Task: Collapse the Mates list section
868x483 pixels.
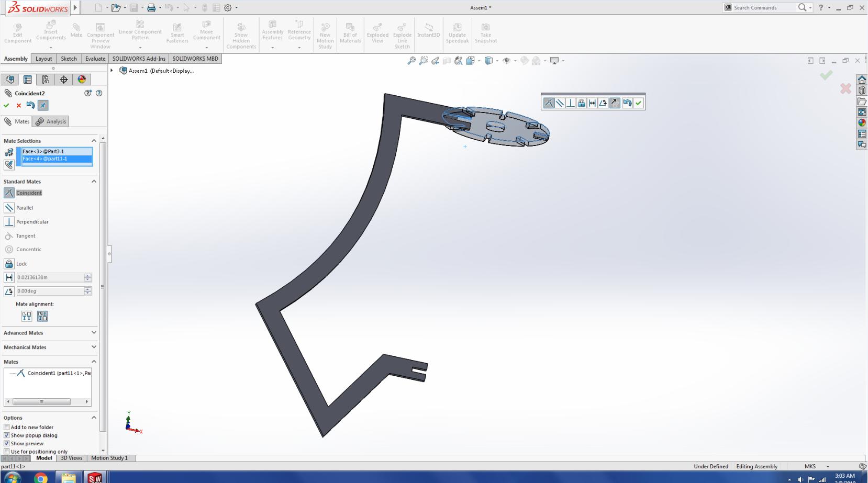Action: click(x=94, y=362)
